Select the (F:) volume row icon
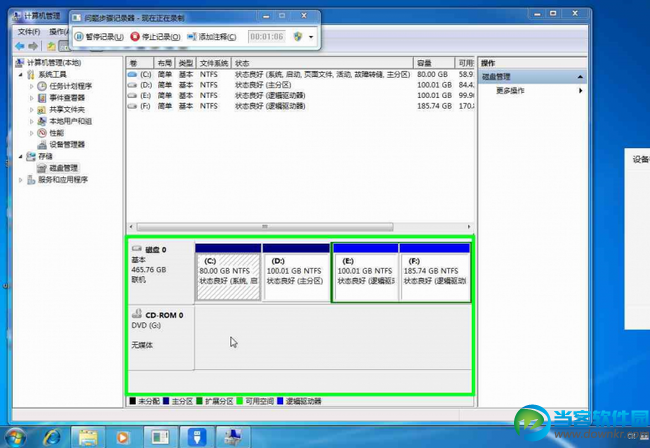This screenshot has width=650, height=448. (x=132, y=106)
